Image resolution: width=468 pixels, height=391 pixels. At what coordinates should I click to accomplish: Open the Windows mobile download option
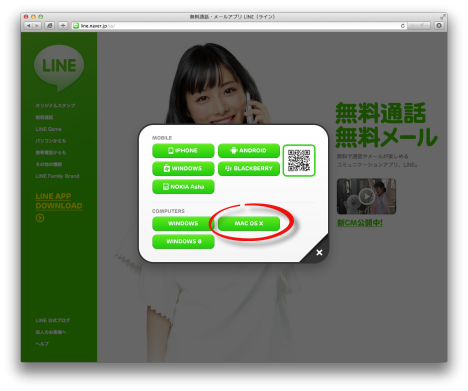183,168
